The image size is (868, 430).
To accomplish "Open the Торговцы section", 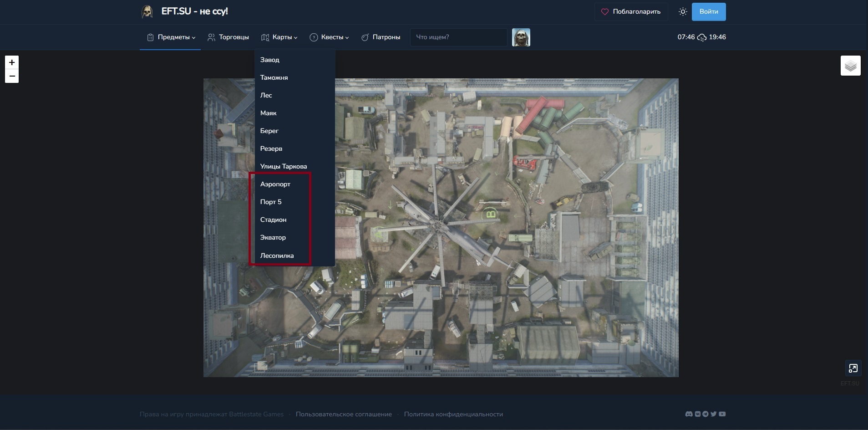I will pos(228,37).
